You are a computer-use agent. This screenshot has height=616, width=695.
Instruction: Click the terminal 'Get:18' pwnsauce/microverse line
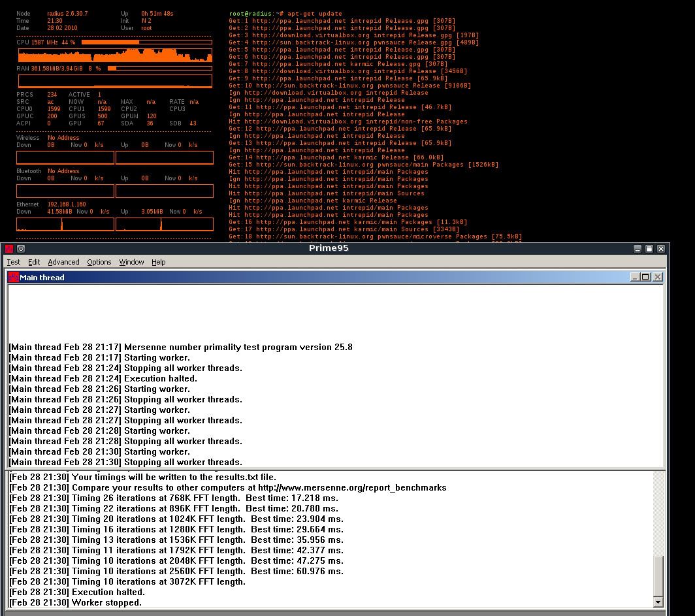click(376, 236)
